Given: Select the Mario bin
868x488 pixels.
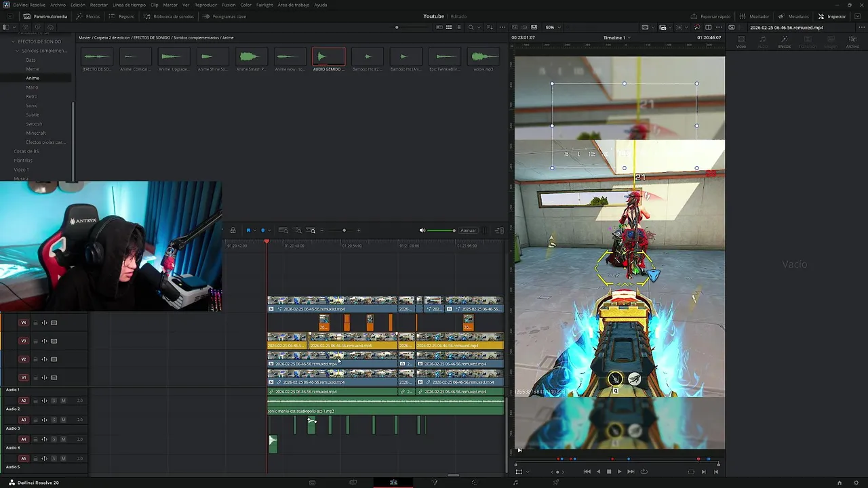Looking at the screenshot, I should click(32, 87).
